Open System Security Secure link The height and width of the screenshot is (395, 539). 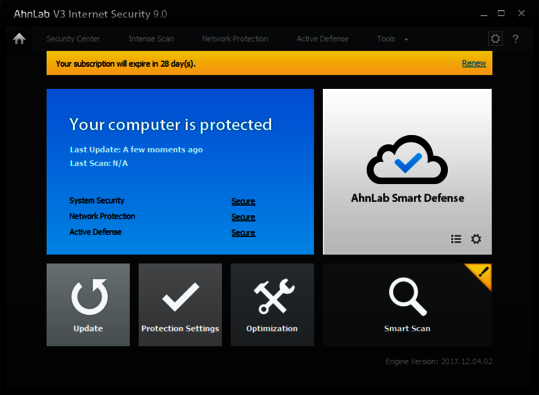click(x=243, y=201)
